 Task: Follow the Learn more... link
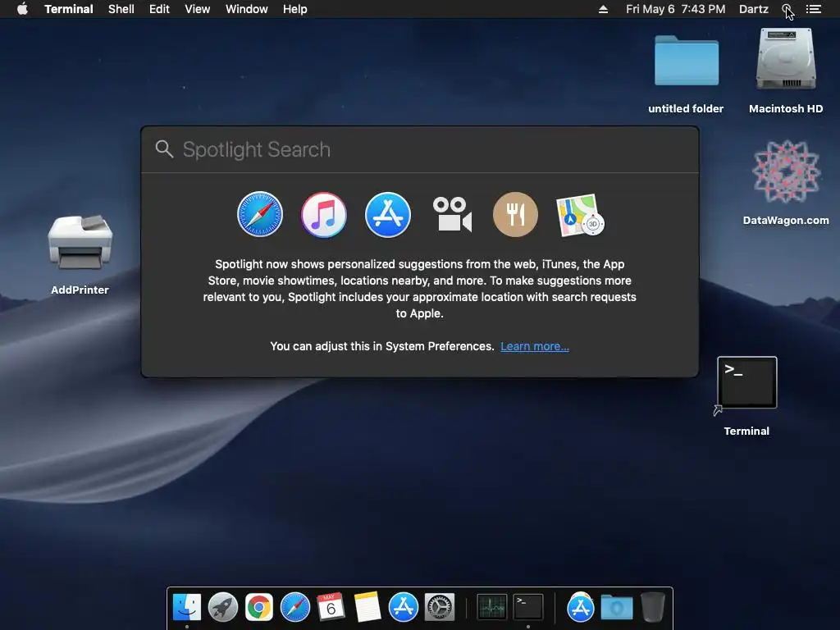[x=535, y=346]
